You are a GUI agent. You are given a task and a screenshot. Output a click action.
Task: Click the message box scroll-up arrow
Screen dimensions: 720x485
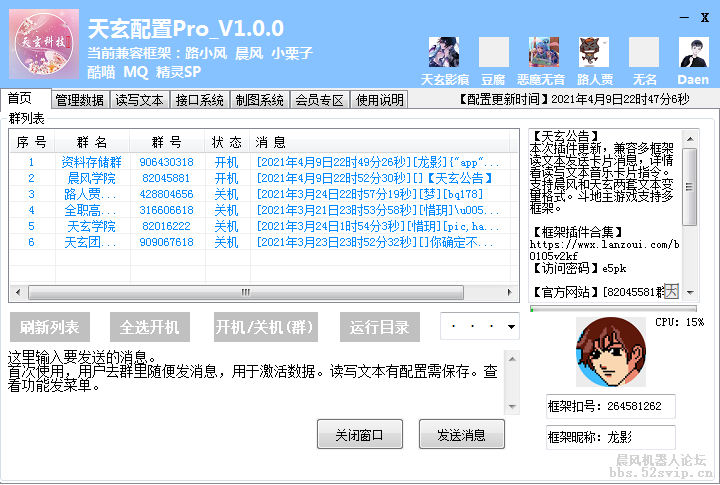coord(512,359)
